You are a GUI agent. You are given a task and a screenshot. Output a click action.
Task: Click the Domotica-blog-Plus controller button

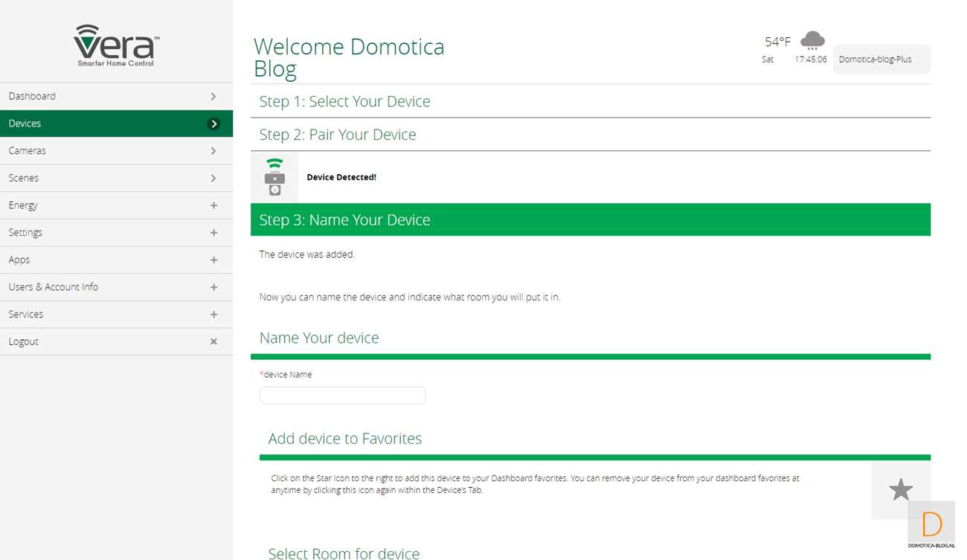pyautogui.click(x=881, y=59)
